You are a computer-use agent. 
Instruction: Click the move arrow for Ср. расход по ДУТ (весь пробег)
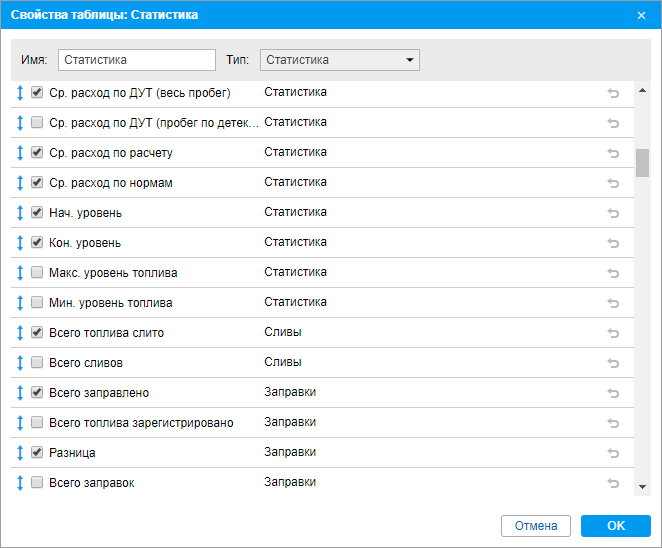click(20, 93)
